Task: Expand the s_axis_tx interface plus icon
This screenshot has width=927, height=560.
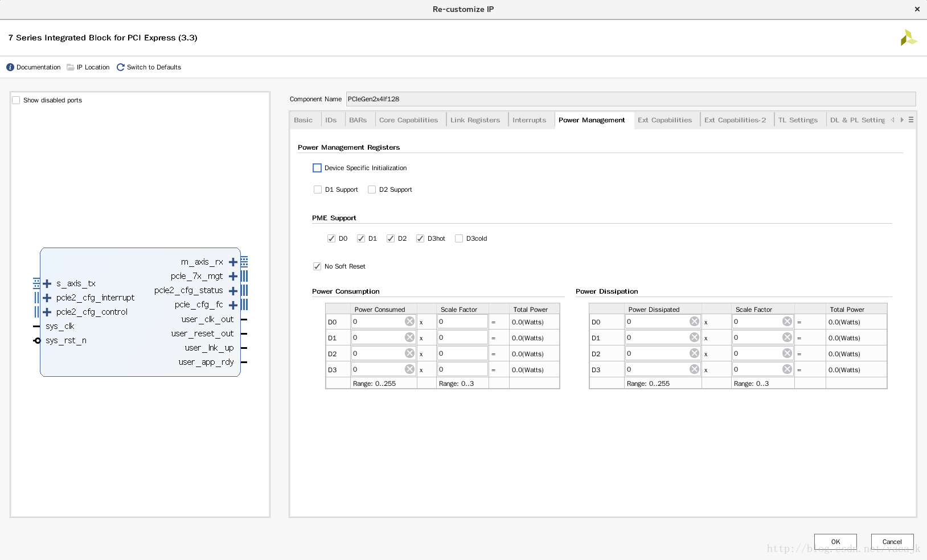Action: tap(47, 283)
